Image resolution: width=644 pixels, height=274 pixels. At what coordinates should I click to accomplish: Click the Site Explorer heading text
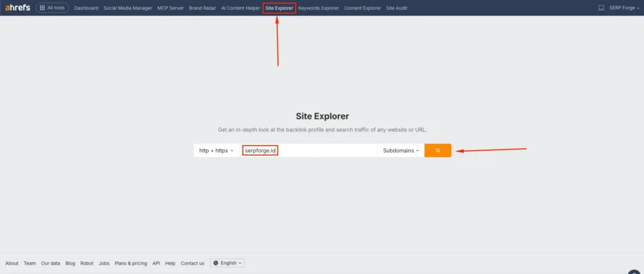pyautogui.click(x=322, y=116)
